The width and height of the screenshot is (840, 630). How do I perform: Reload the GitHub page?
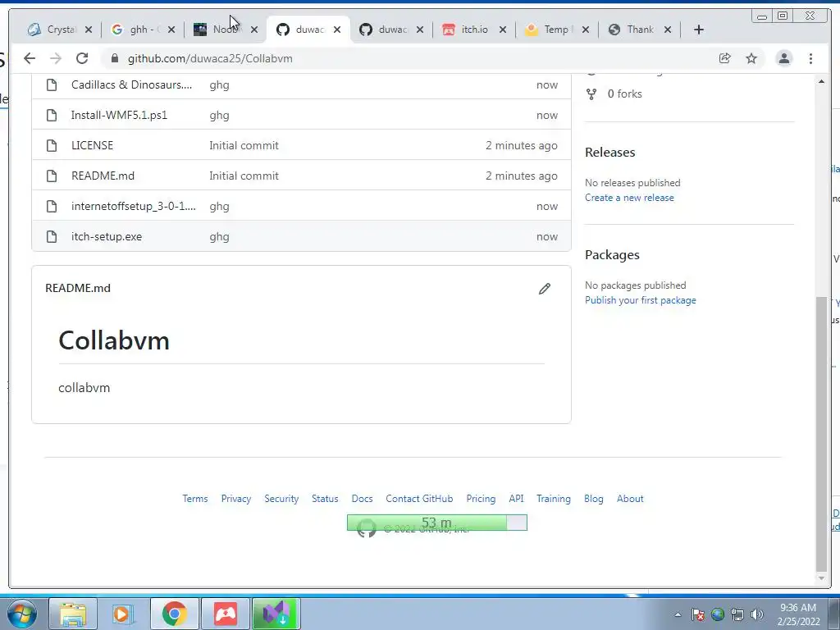(x=82, y=58)
